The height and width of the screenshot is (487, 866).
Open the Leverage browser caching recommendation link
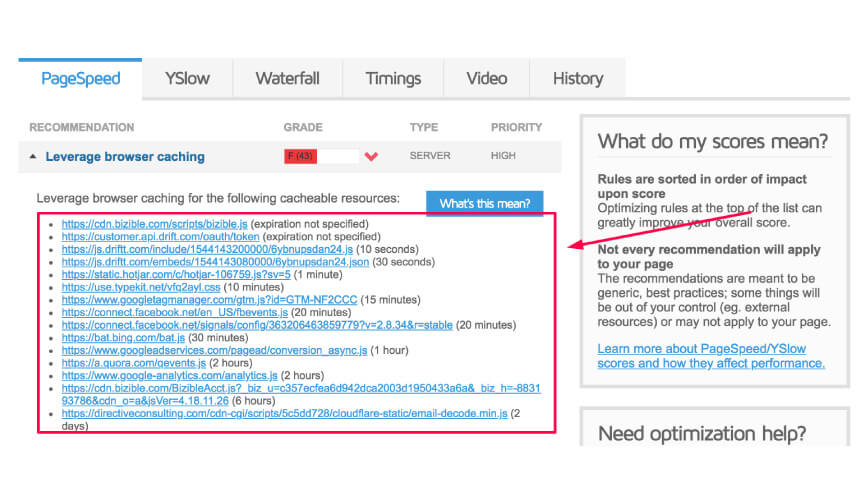coord(125,157)
